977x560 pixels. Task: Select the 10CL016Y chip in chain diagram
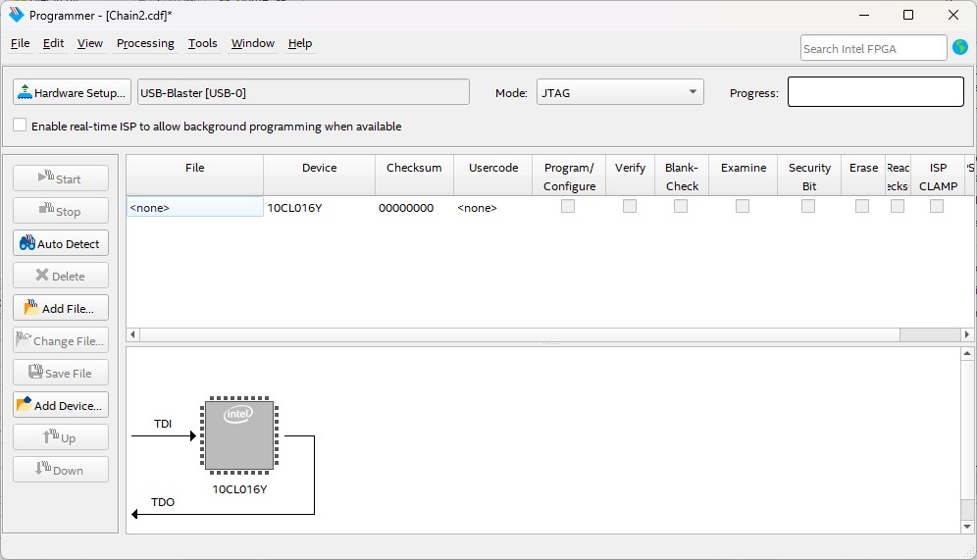239,435
